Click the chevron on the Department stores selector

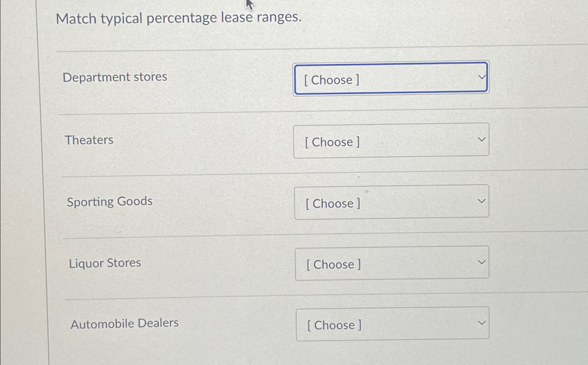pyautogui.click(x=481, y=77)
